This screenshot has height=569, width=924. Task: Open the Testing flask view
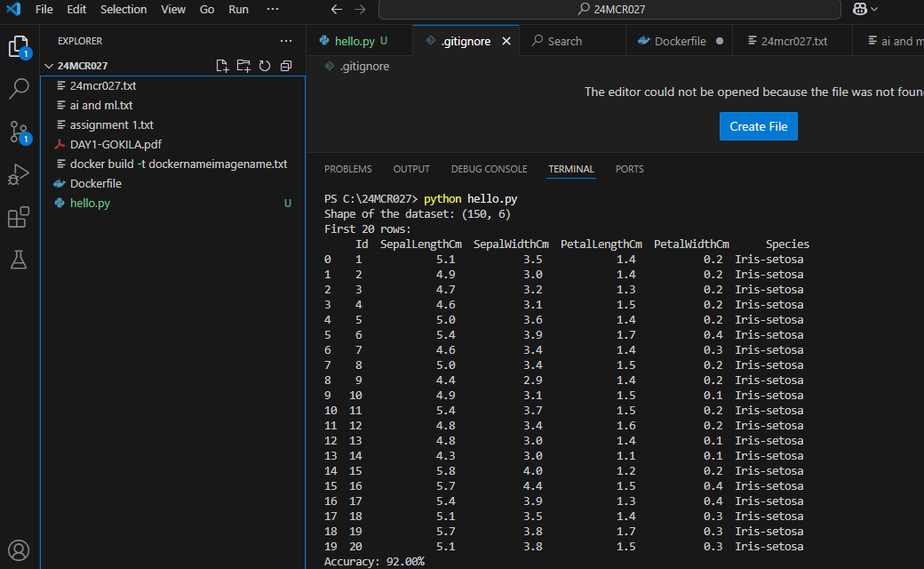click(x=19, y=260)
